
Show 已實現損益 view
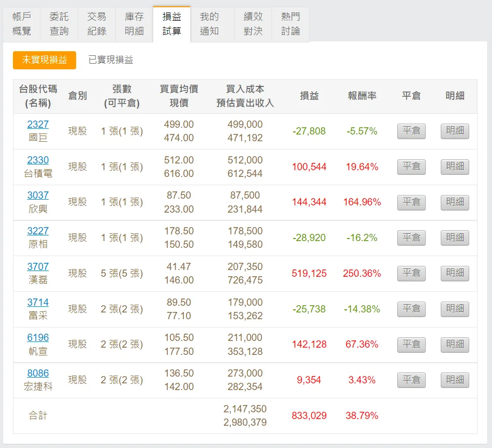[x=111, y=60]
